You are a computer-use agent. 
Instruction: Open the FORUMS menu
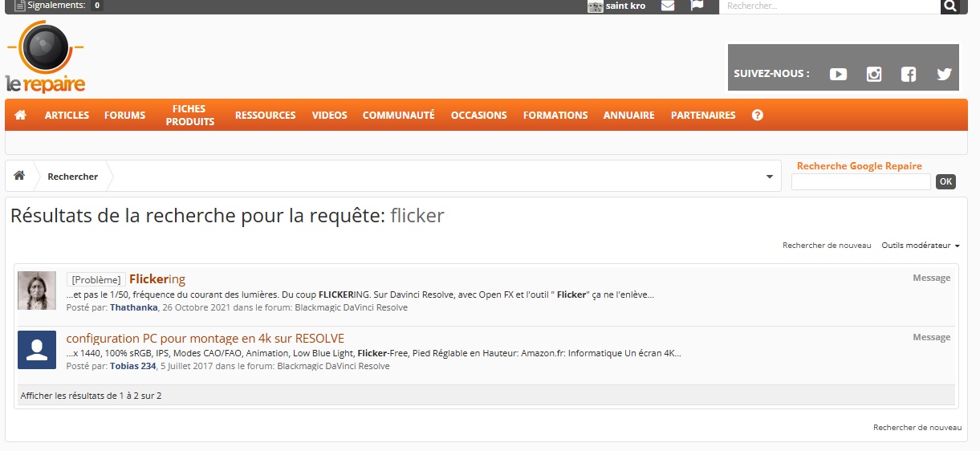(125, 116)
